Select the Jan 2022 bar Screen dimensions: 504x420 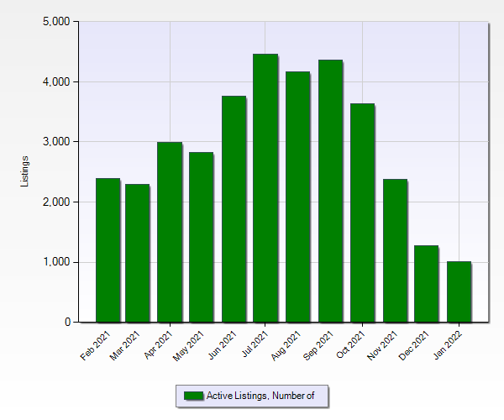pos(458,291)
